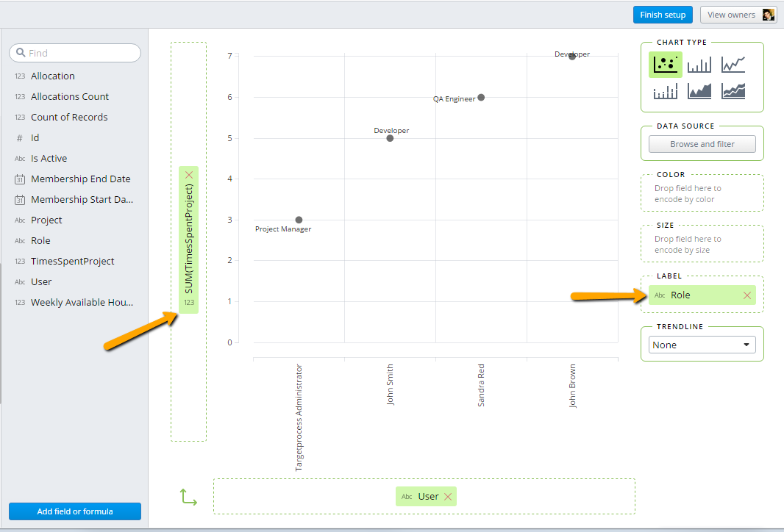Click the User pill on X axis
The image size is (784, 532).
(x=426, y=497)
